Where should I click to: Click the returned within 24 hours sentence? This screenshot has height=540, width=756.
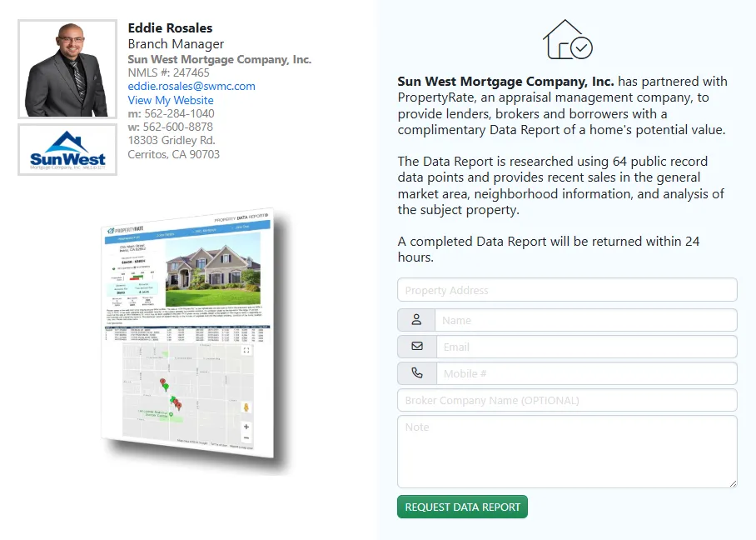[549, 249]
